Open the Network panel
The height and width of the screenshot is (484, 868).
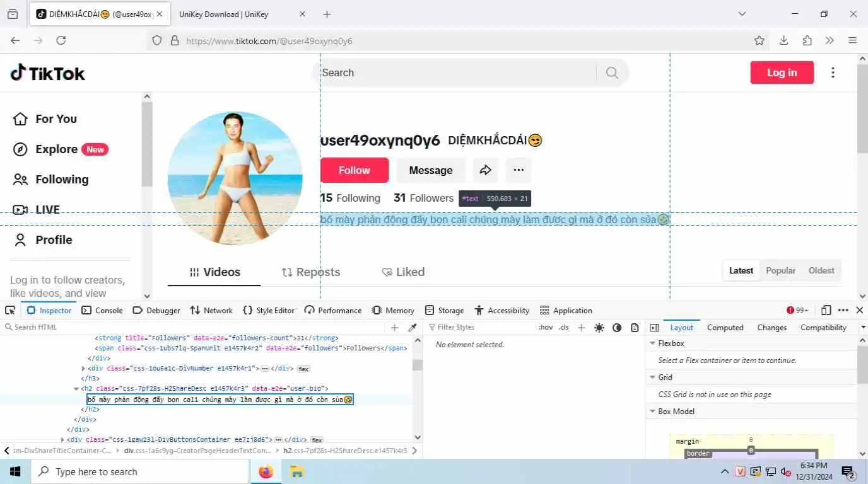[211, 310]
